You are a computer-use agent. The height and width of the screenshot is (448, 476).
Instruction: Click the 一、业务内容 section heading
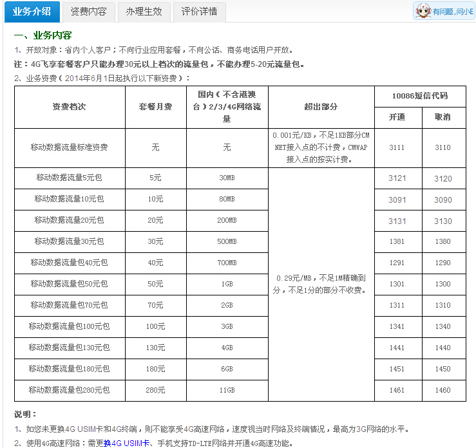(x=43, y=35)
